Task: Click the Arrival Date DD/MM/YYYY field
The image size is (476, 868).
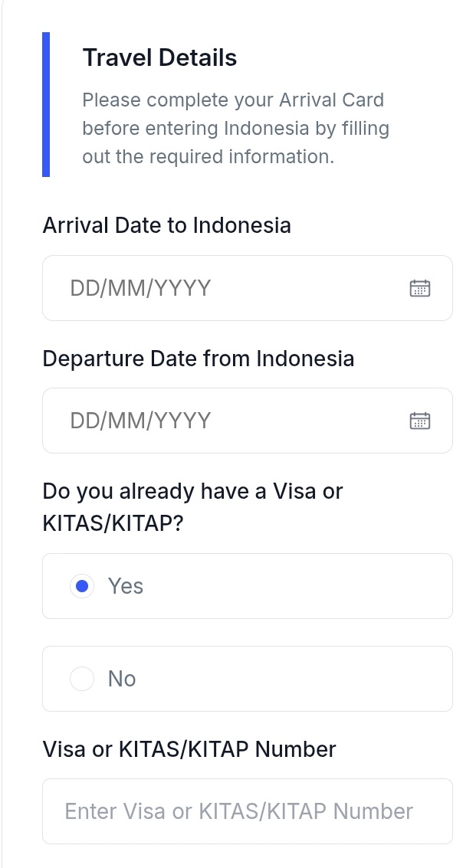Action: click(230, 288)
